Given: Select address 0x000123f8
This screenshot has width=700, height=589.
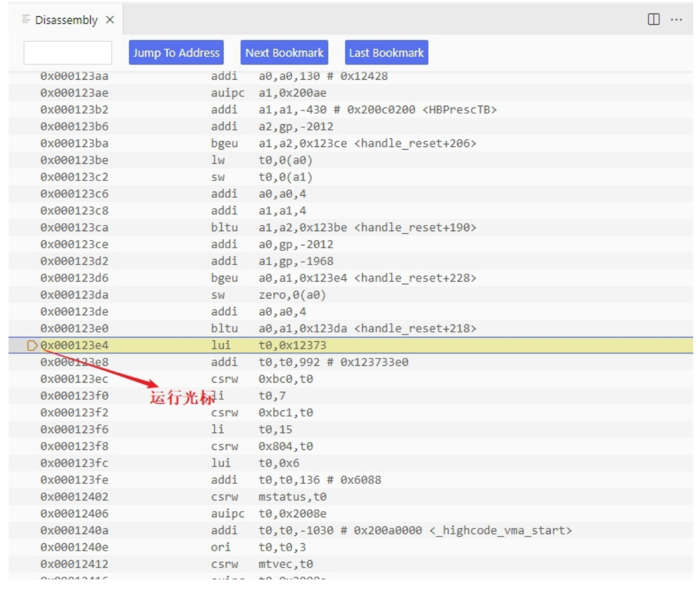Looking at the screenshot, I should pos(75,446).
